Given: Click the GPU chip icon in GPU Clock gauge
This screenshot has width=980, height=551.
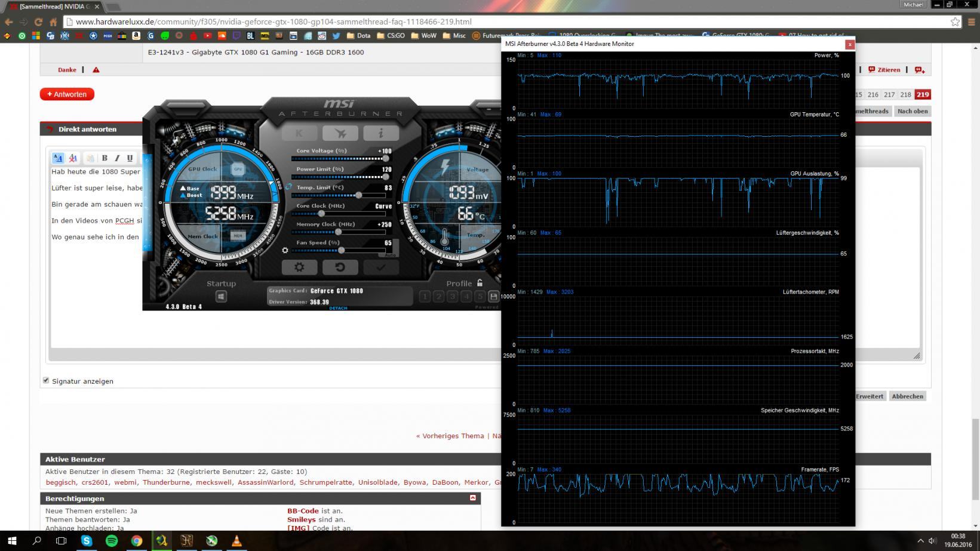Looking at the screenshot, I should 238,170.
